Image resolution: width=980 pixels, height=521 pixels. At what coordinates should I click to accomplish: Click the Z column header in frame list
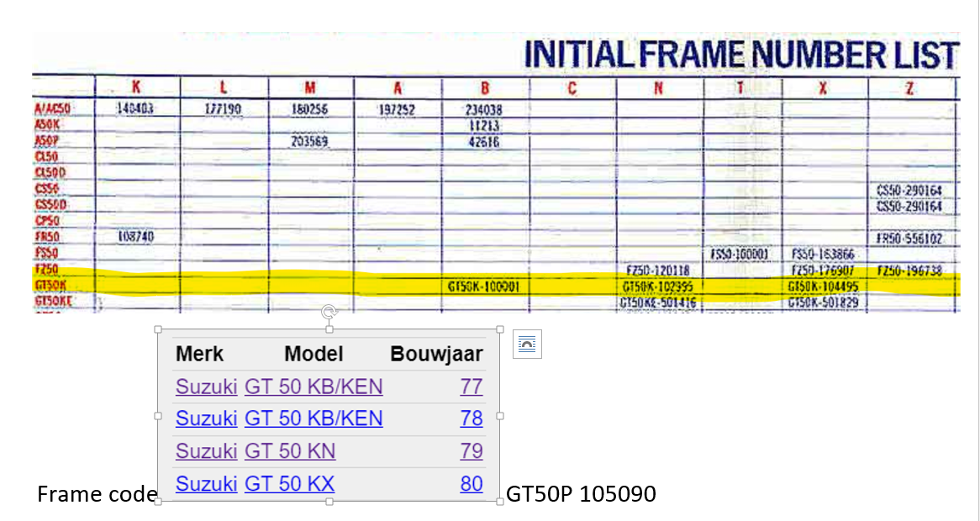pyautogui.click(x=909, y=89)
